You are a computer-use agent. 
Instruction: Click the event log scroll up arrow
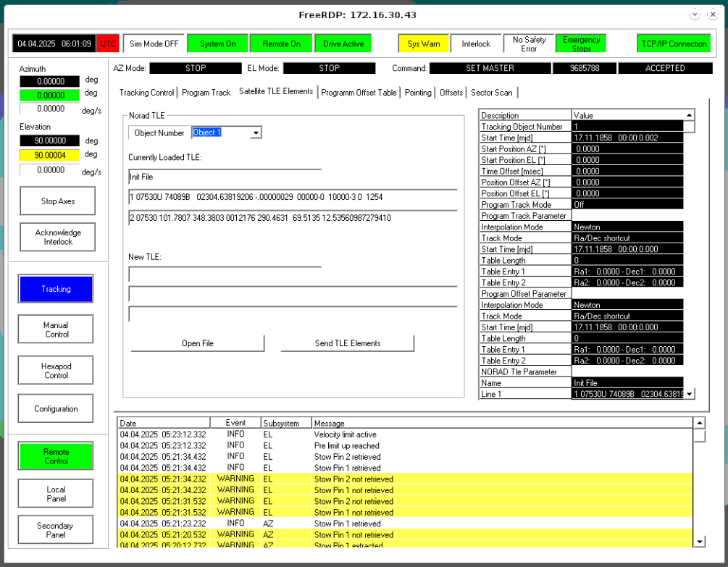[x=699, y=423]
